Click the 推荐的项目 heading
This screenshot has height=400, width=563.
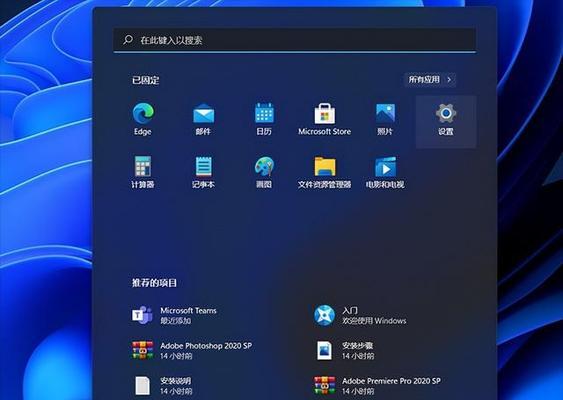pyautogui.click(x=154, y=283)
